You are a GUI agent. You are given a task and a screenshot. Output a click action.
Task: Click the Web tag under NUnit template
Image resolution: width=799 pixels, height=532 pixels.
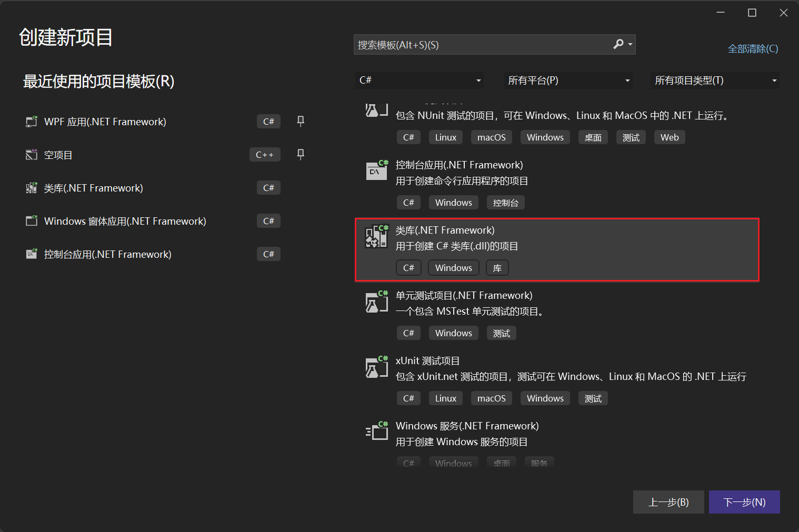click(670, 137)
